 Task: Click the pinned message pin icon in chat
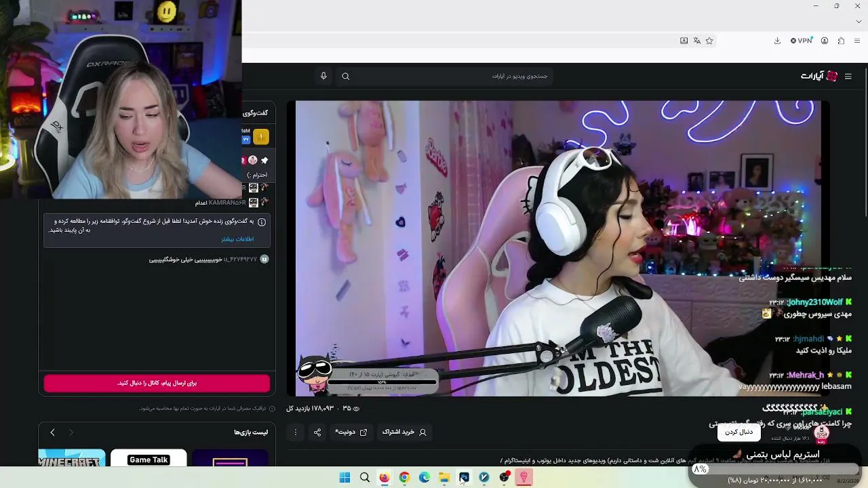264,161
